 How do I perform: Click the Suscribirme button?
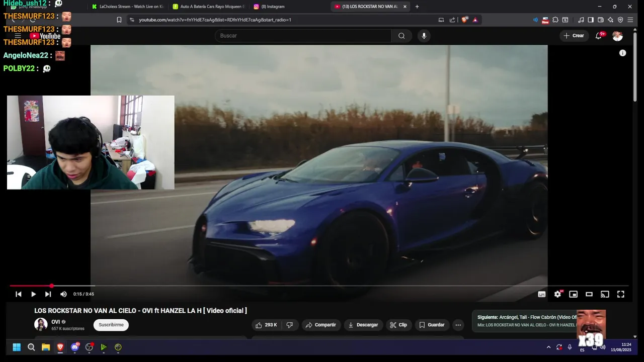(111, 325)
